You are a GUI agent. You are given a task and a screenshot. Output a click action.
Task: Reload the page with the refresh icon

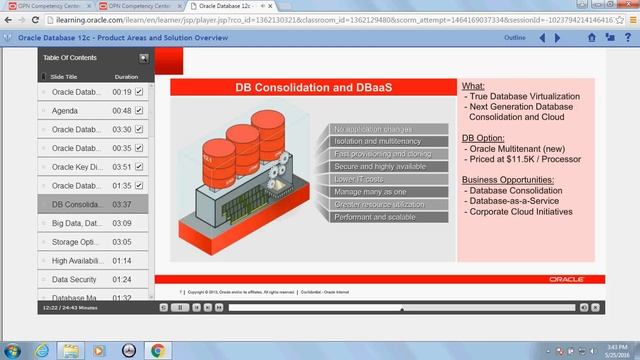pos(36,20)
